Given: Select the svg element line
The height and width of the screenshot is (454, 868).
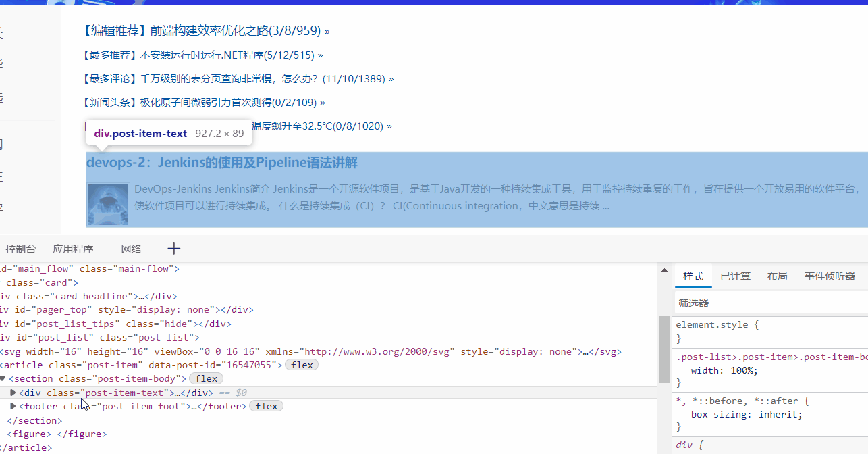Looking at the screenshot, I should point(310,351).
